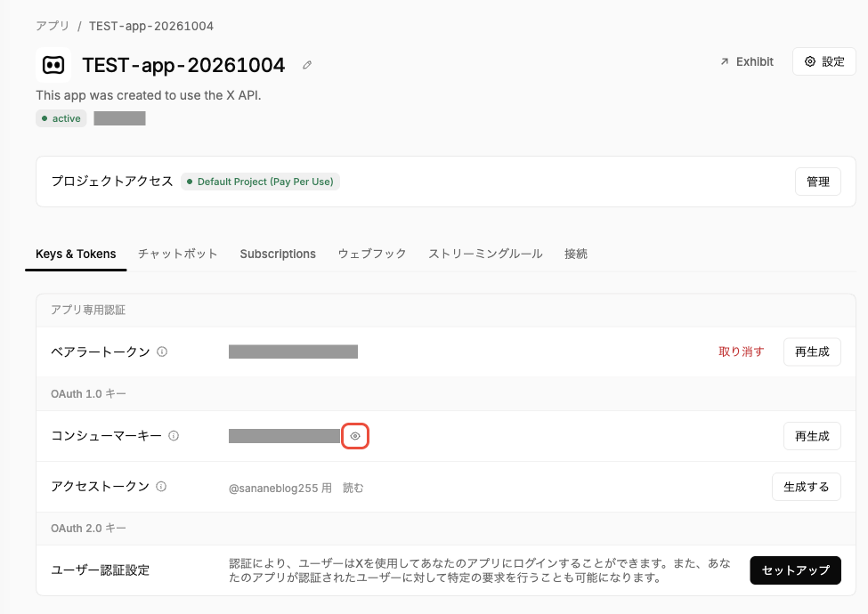Switch to the ウェブフック tab

click(x=372, y=254)
